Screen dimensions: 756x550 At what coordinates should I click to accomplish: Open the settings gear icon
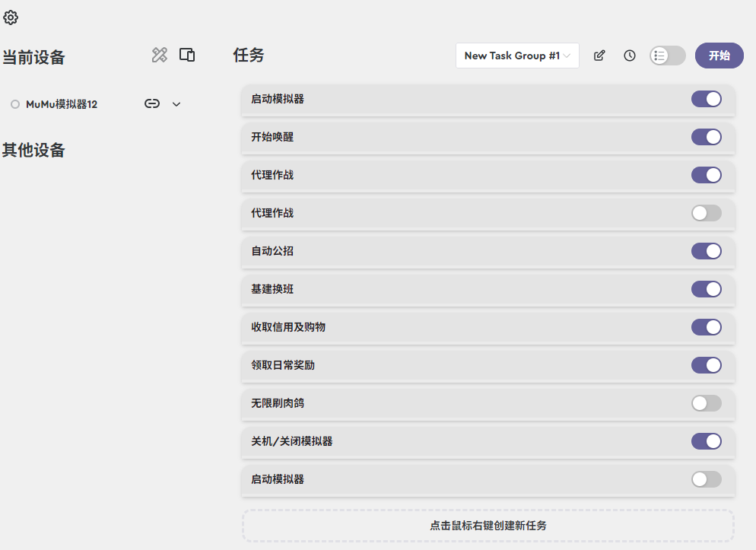[x=11, y=17]
